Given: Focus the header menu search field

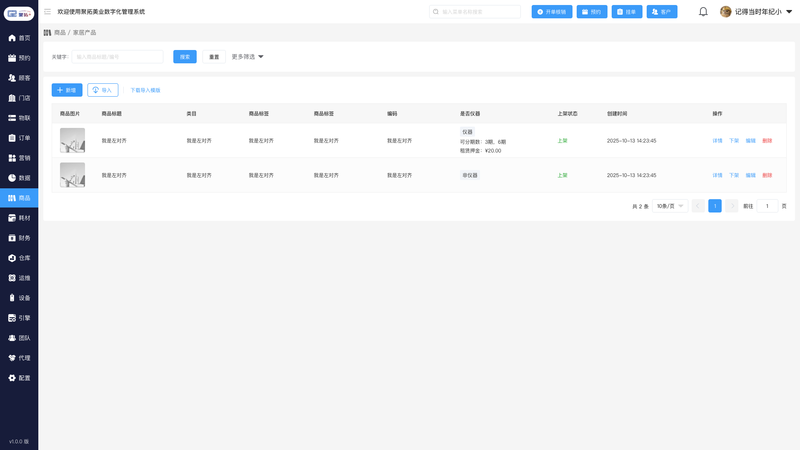Looking at the screenshot, I should pos(474,12).
